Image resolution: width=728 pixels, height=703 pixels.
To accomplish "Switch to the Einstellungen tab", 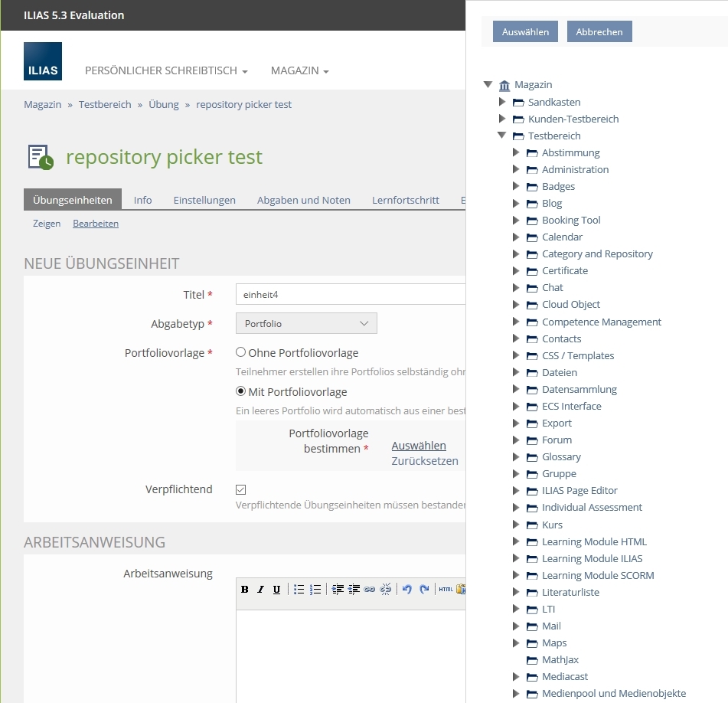I will 204,200.
